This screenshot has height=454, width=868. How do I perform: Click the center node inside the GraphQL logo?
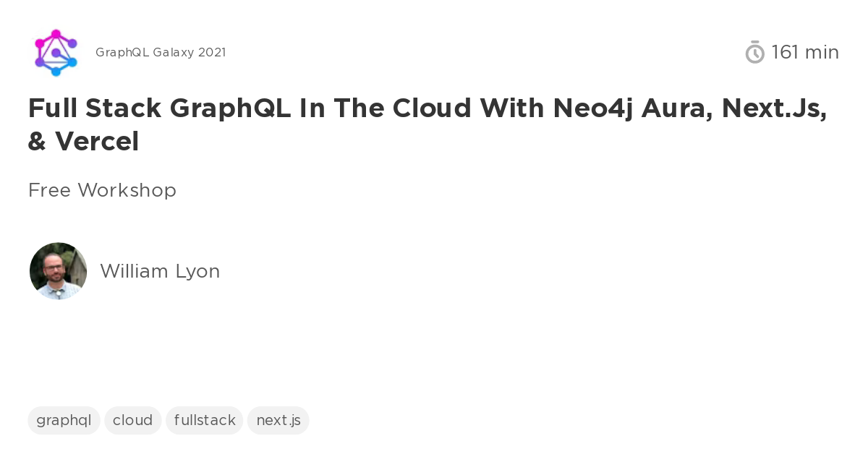[56, 53]
